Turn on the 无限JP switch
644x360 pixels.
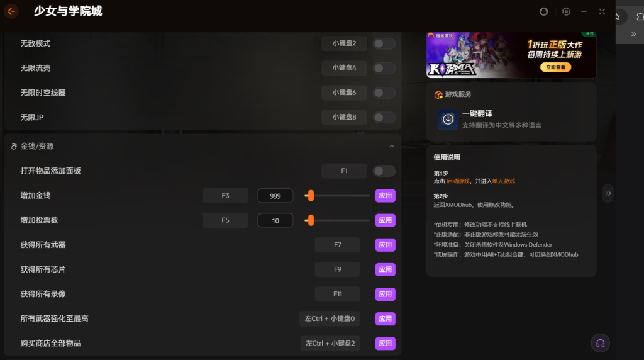click(384, 118)
